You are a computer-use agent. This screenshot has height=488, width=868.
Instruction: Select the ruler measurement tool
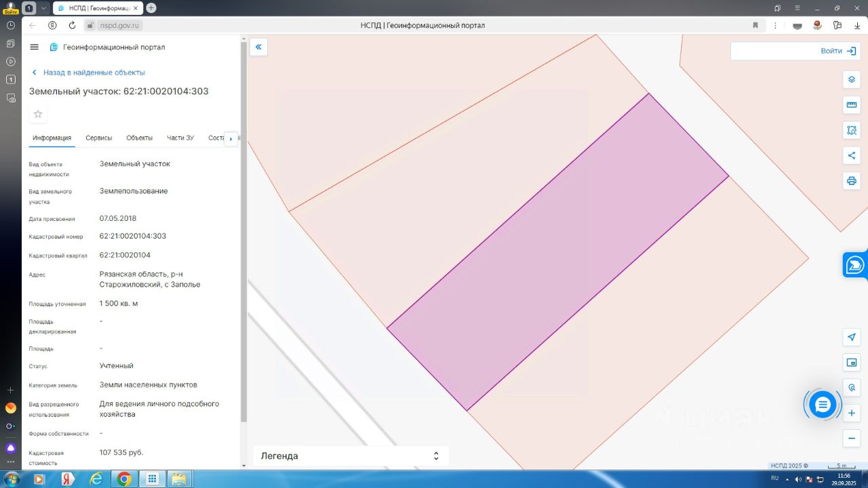point(852,105)
